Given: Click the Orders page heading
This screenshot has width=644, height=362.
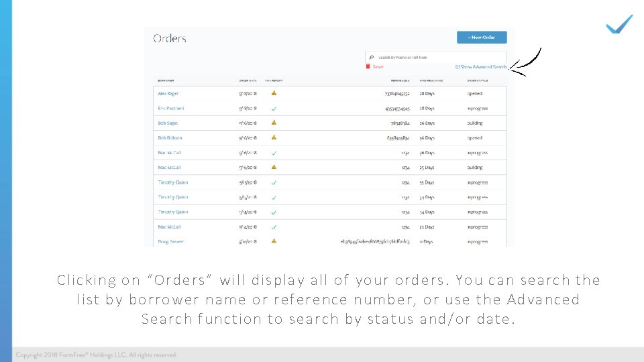Looking at the screenshot, I should (170, 39).
